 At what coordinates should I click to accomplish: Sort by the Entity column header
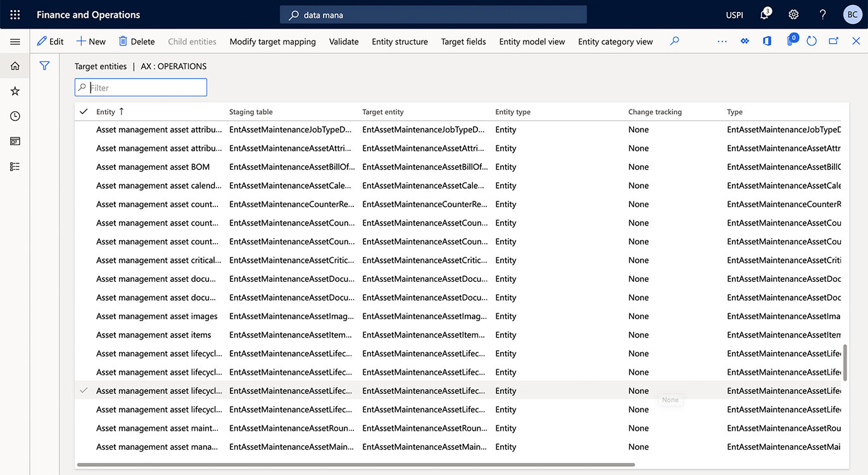click(x=106, y=112)
